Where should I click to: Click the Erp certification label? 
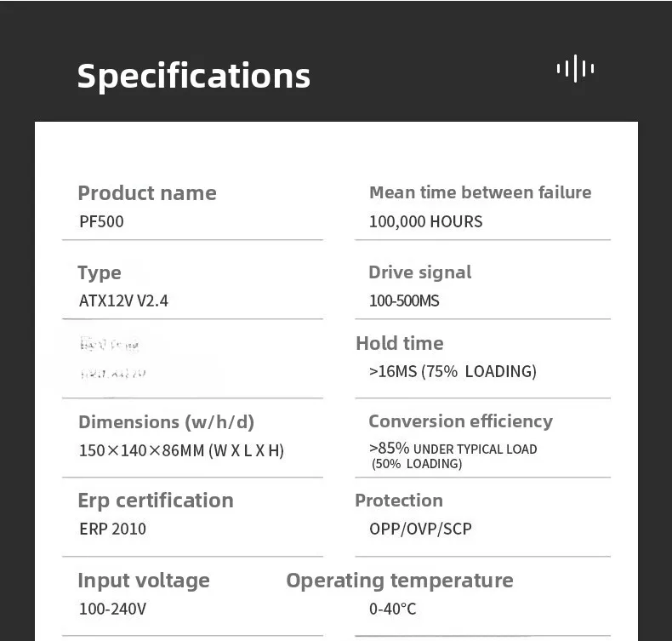click(156, 501)
